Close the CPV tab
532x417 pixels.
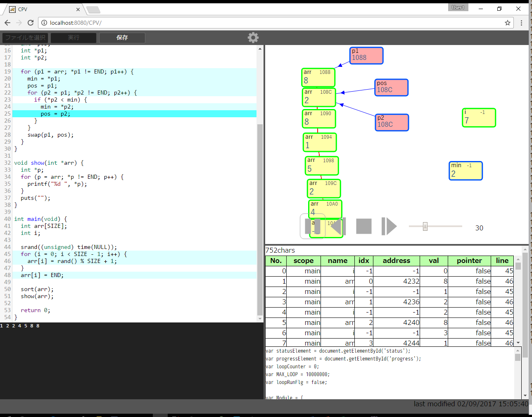tap(78, 9)
